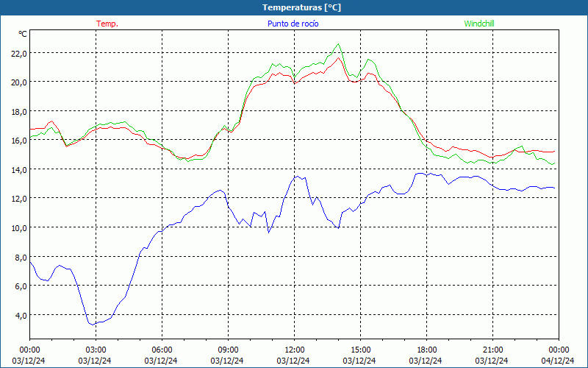The height and width of the screenshot is (368, 588).
Task: Click the "22,0" y-axis value
Action: tap(19, 53)
